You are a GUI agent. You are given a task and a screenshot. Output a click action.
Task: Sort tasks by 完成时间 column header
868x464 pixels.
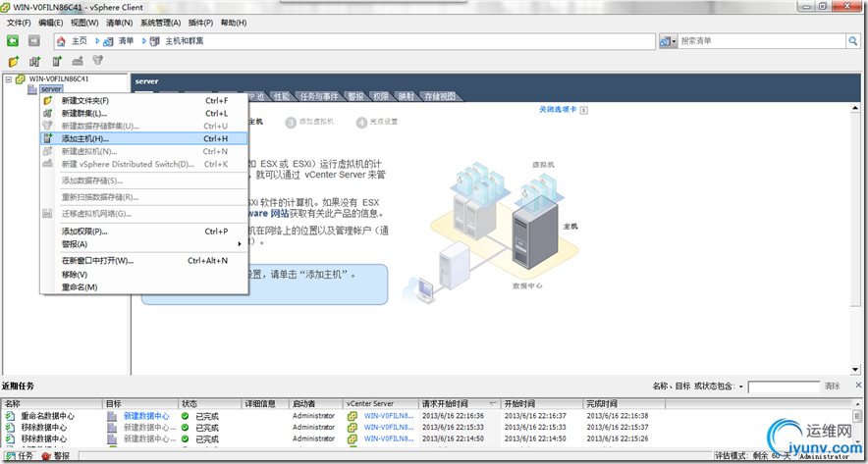(x=624, y=404)
